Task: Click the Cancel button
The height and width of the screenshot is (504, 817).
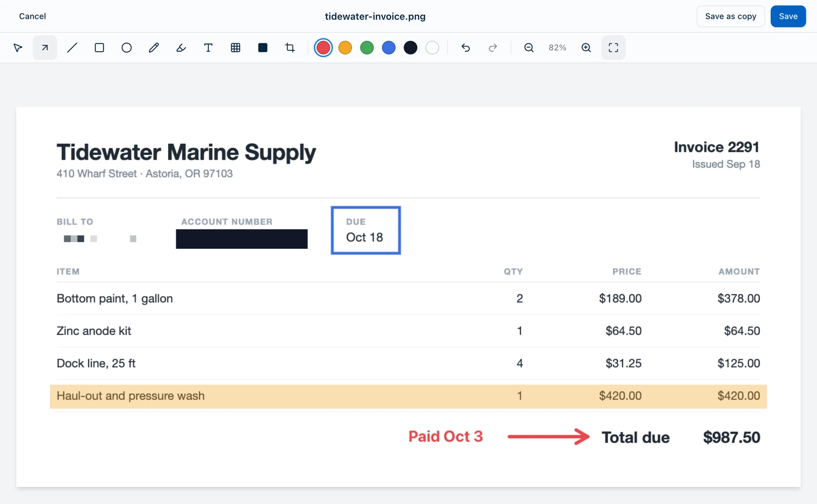Action: pyautogui.click(x=33, y=16)
